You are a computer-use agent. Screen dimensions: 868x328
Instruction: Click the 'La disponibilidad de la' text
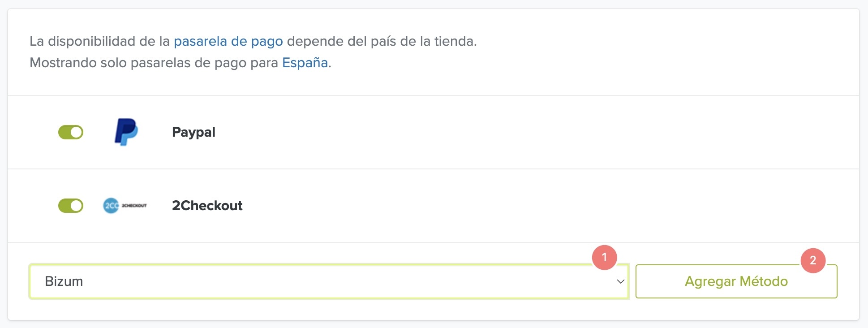click(x=99, y=41)
